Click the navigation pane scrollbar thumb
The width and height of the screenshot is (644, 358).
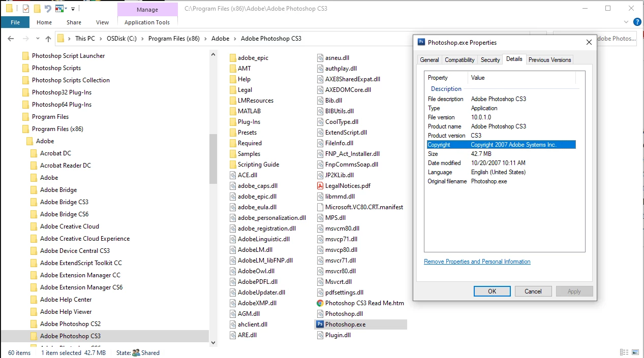point(213,158)
